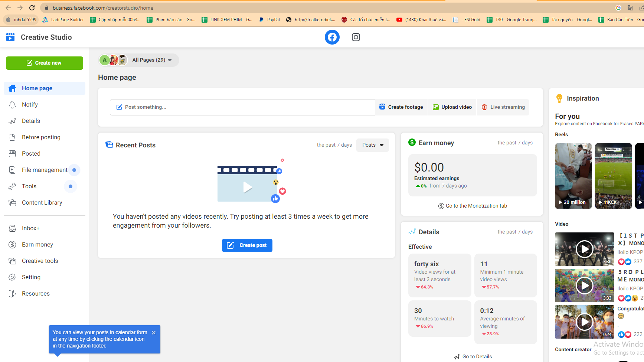Open the PayPal bookmark

[269, 20]
